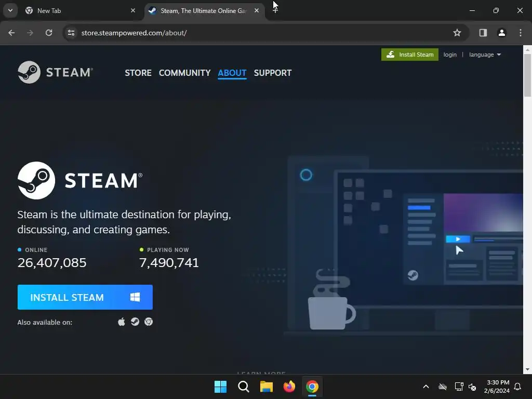
Task: Open the notifications bell icon
Action: pyautogui.click(x=518, y=387)
